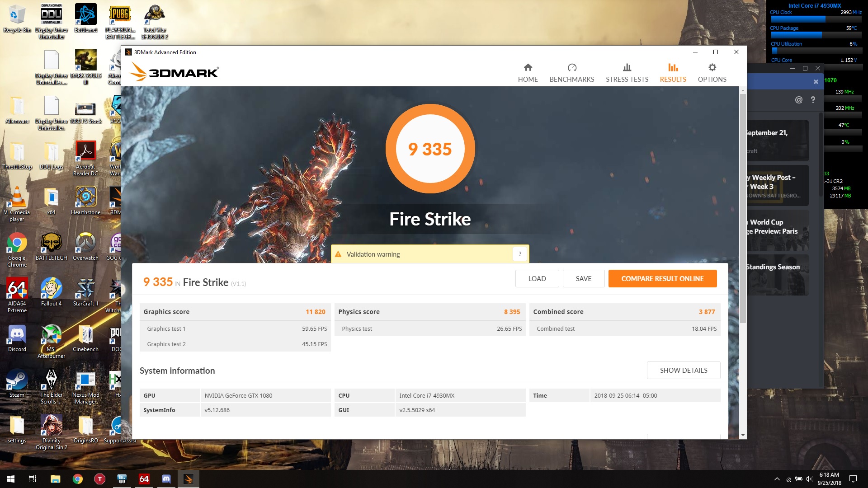The width and height of the screenshot is (868, 488).
Task: Open the 3DMark Home tab
Action: pos(528,73)
